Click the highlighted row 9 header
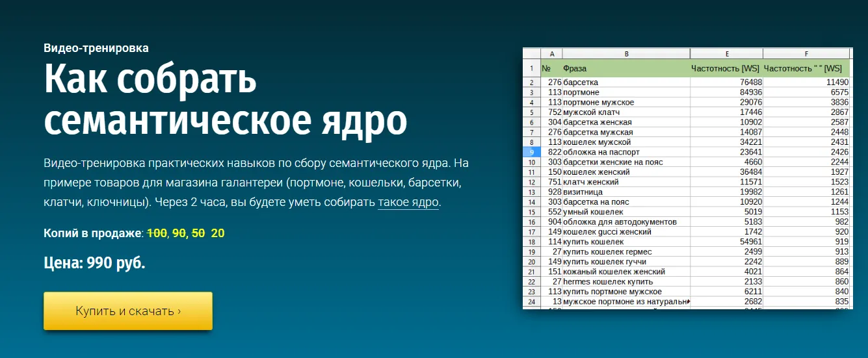This screenshot has height=358, width=868. 532,152
